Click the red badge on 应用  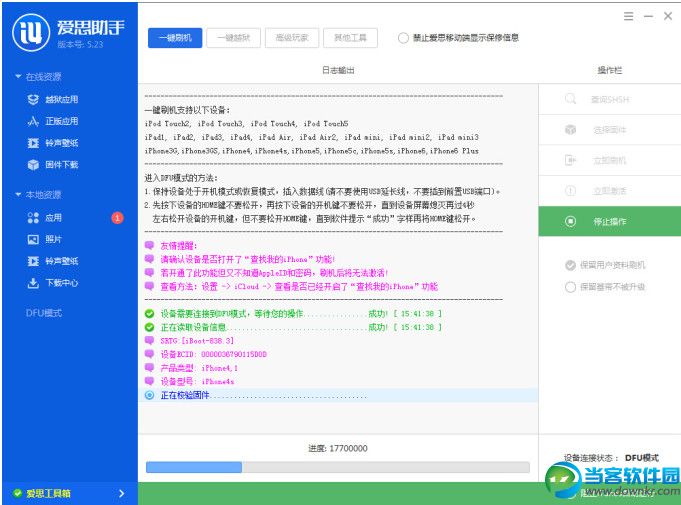[117, 218]
